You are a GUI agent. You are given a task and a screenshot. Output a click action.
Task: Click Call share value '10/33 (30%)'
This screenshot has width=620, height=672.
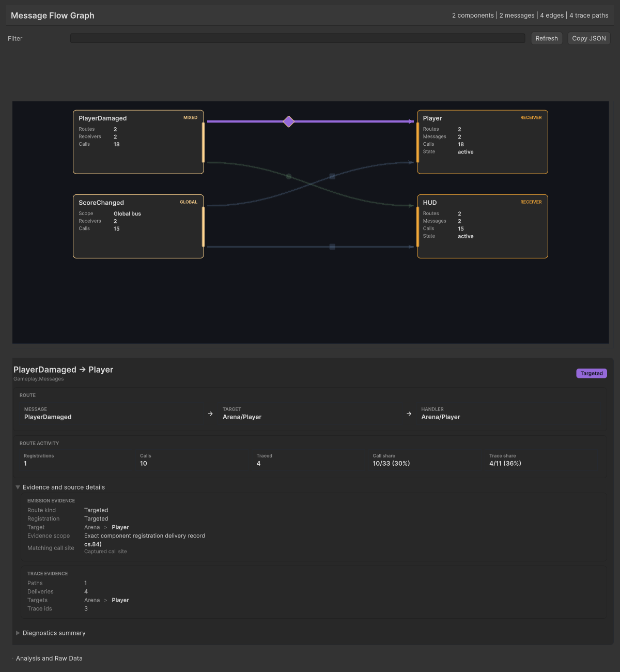pos(391,464)
